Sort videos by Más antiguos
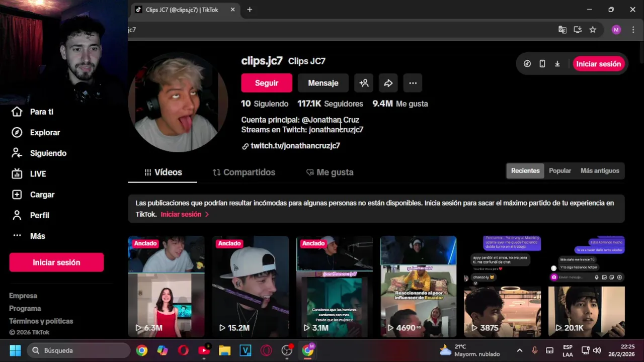644x362 pixels. coord(600,170)
